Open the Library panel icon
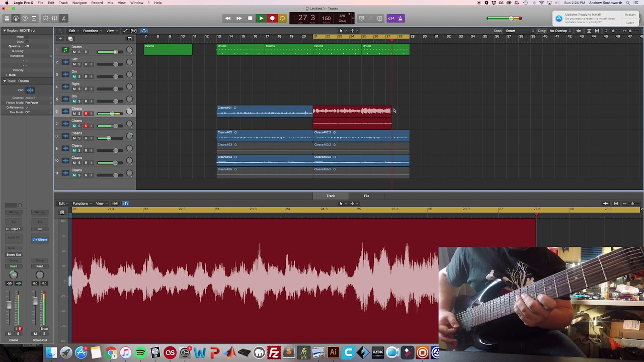644x362 pixels. click(7, 19)
